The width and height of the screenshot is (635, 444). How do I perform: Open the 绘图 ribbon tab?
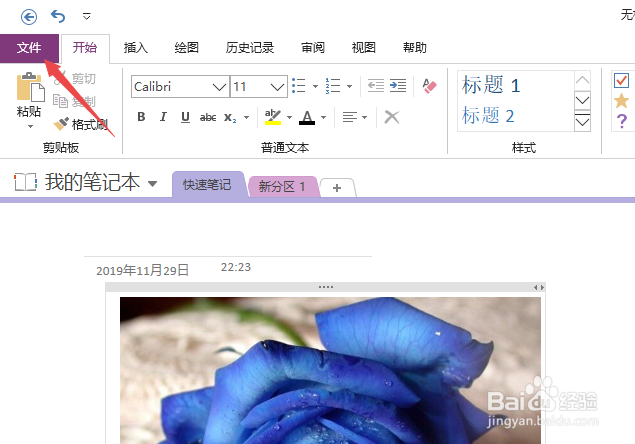click(x=186, y=48)
